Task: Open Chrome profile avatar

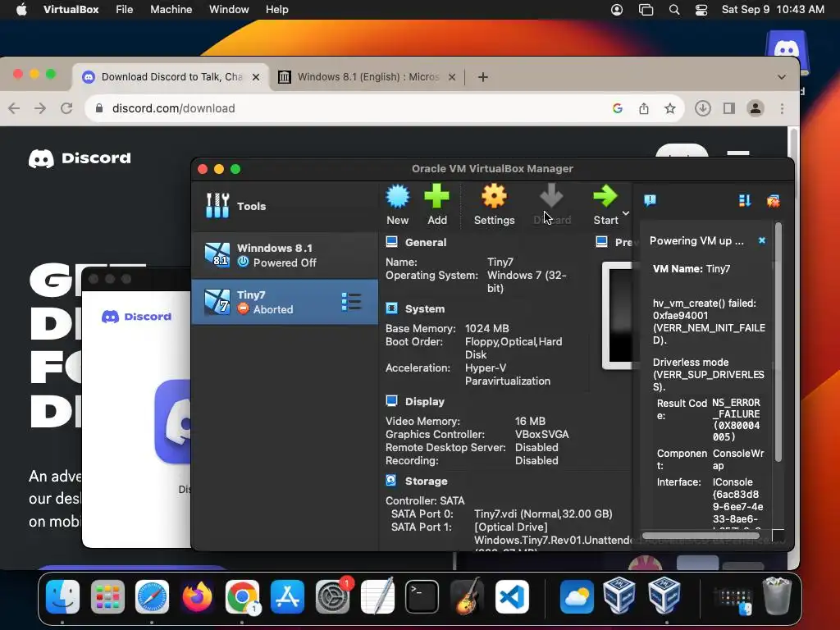Action: pyautogui.click(x=756, y=108)
